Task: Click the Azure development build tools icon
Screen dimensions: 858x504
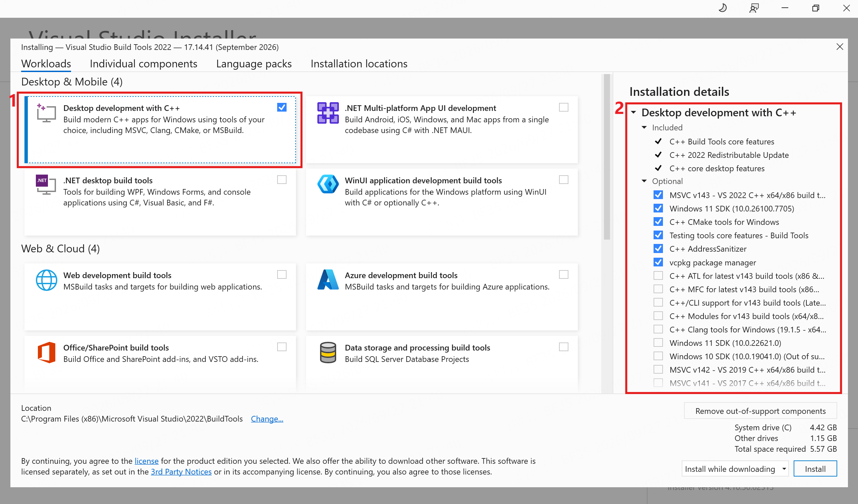Action: click(x=328, y=279)
